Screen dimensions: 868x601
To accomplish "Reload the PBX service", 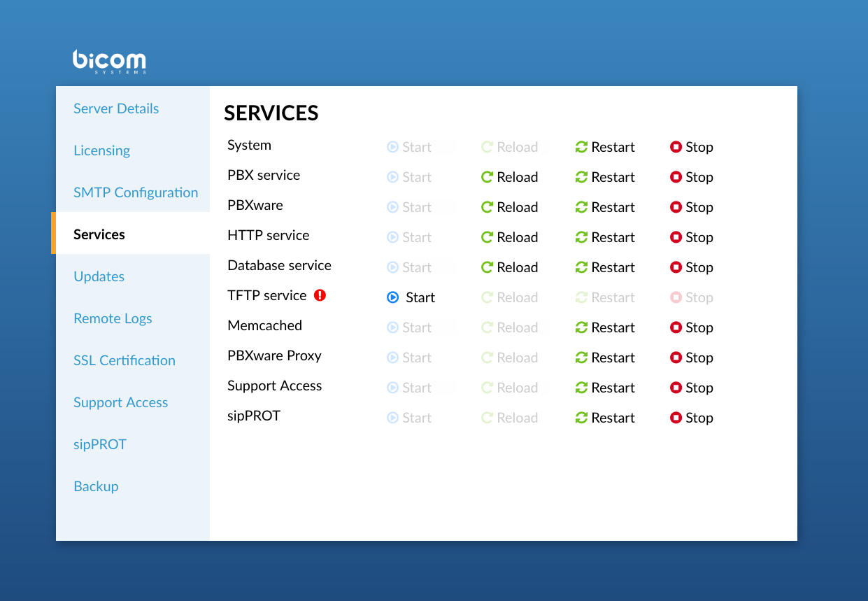I will tap(509, 177).
